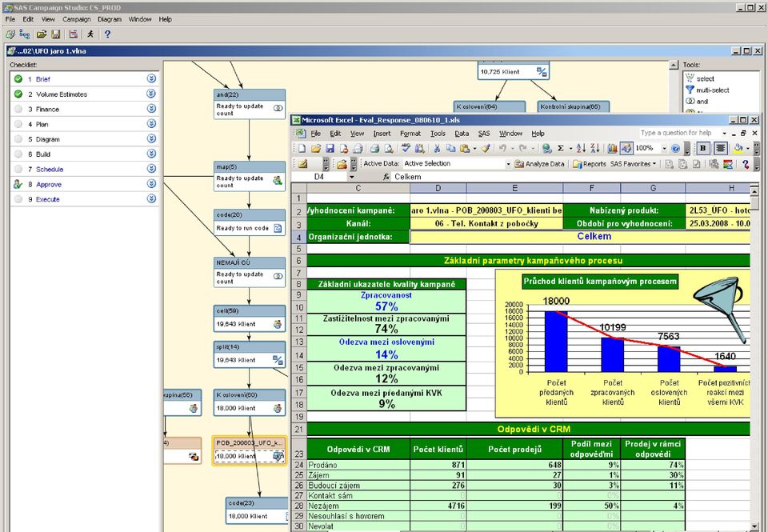Click the folder Open icon in Campaign Studio
The height and width of the screenshot is (532, 768).
click(42, 34)
